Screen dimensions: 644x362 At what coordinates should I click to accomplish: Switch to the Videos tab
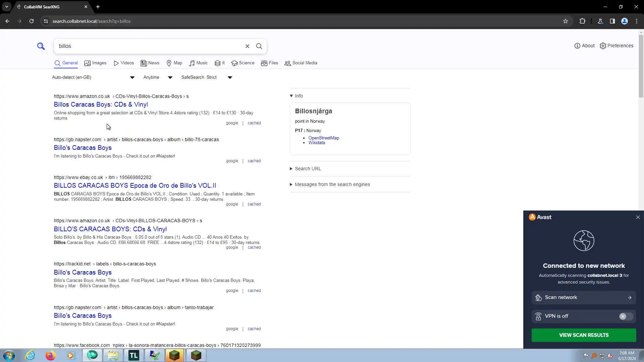tap(124, 63)
